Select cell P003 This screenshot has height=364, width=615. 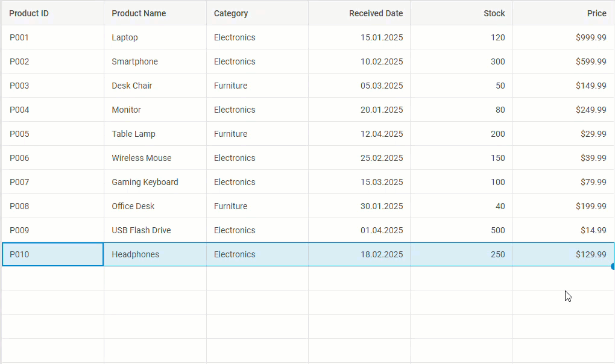(x=52, y=86)
